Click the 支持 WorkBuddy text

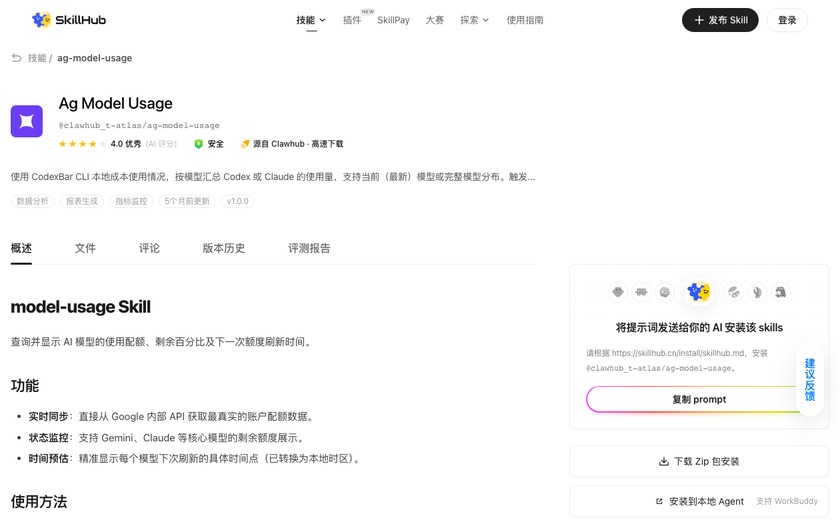click(x=787, y=502)
